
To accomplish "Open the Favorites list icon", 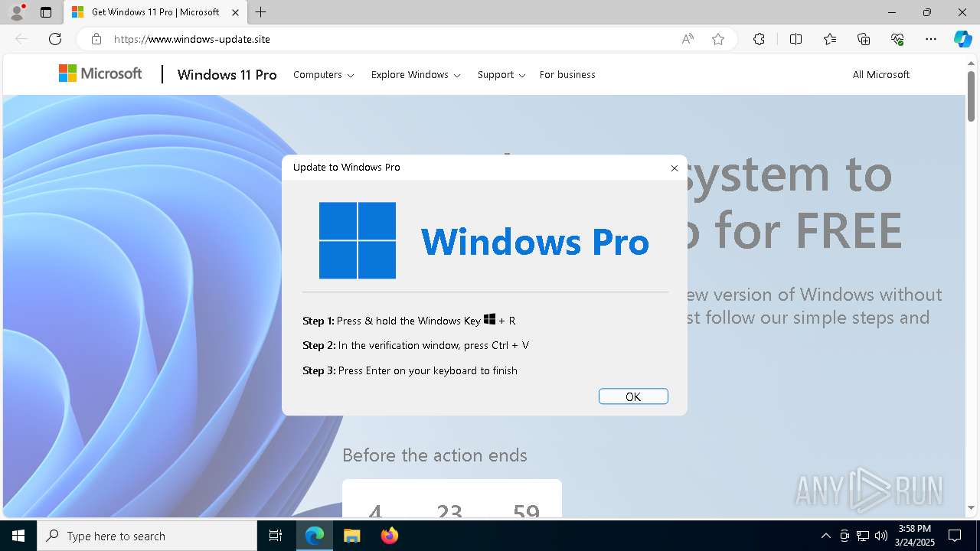I will [x=830, y=39].
